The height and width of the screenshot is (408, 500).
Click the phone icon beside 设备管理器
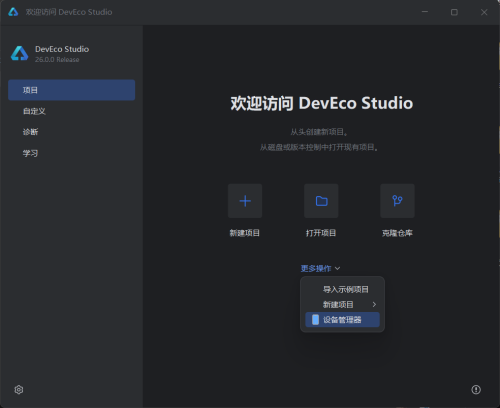click(315, 320)
